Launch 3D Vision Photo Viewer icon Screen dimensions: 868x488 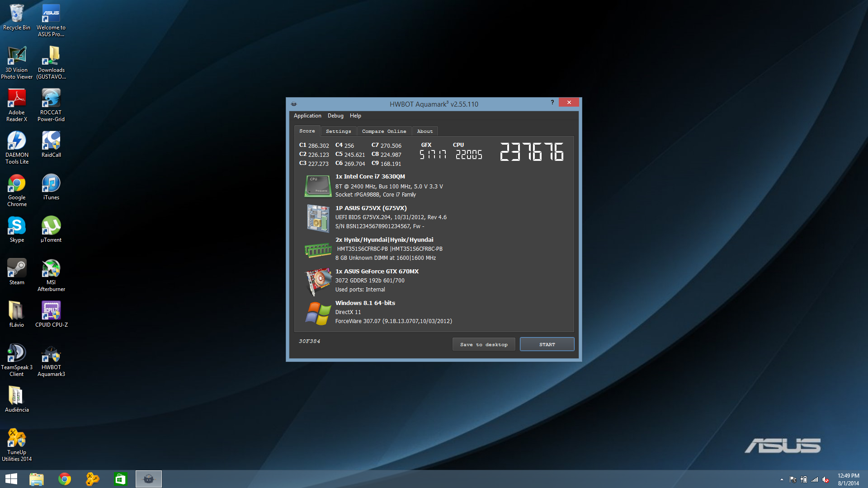tap(17, 63)
